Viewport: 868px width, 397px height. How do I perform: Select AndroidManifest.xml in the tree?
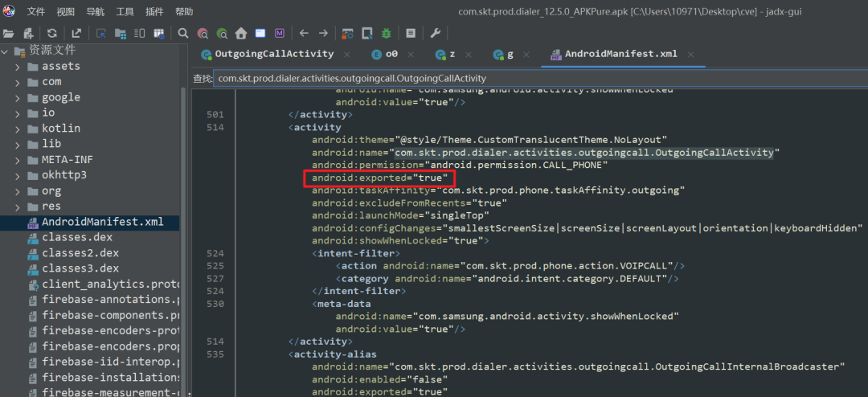[102, 223]
